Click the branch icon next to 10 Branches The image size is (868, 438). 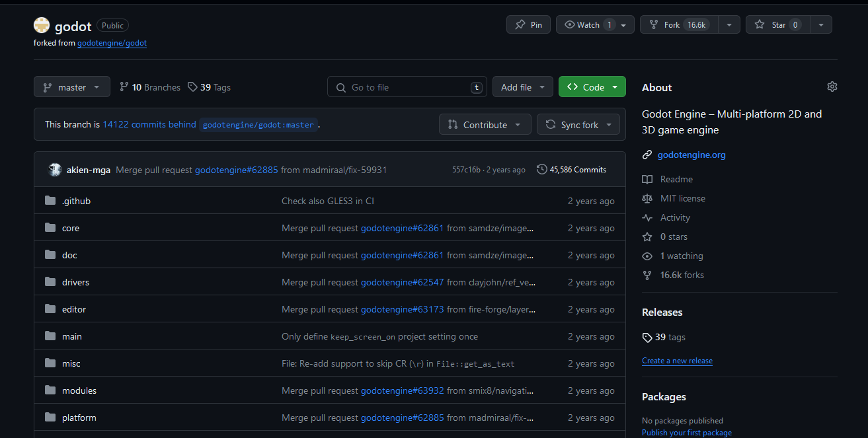click(124, 87)
